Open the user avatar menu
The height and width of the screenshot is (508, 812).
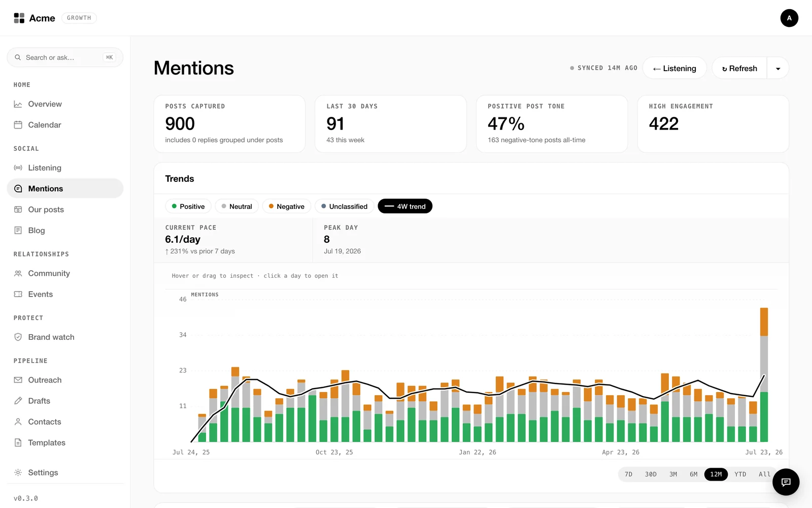tap(789, 18)
